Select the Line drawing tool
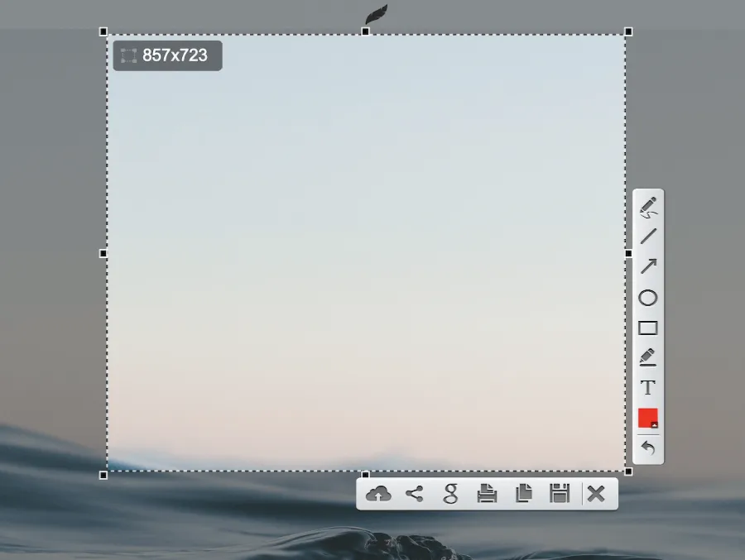745x560 pixels. tap(648, 237)
